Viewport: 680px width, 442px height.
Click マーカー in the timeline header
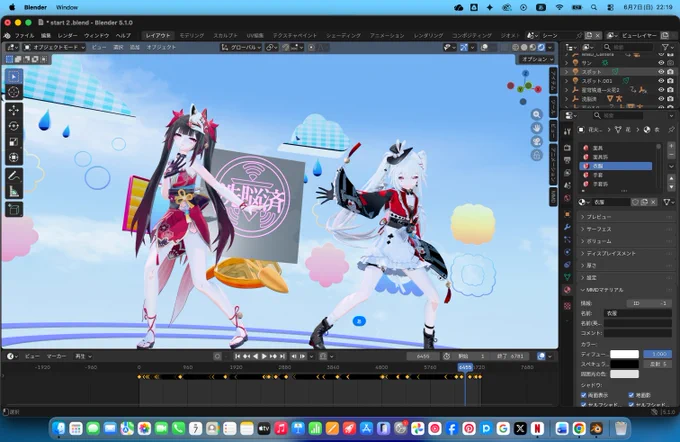(56, 356)
